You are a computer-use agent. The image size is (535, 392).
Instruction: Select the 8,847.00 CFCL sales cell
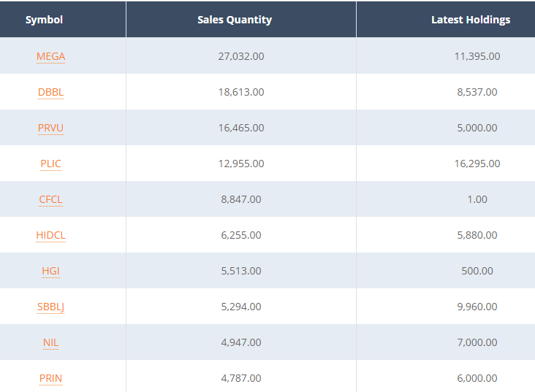click(x=241, y=199)
